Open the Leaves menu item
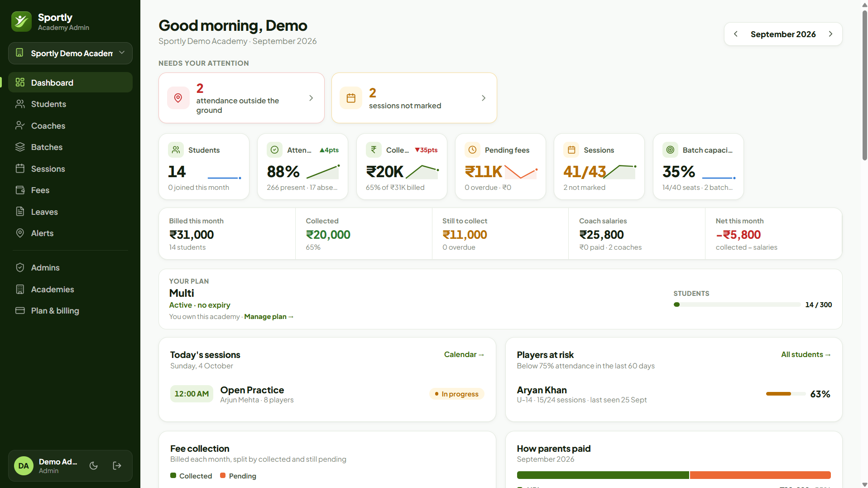 click(70, 212)
